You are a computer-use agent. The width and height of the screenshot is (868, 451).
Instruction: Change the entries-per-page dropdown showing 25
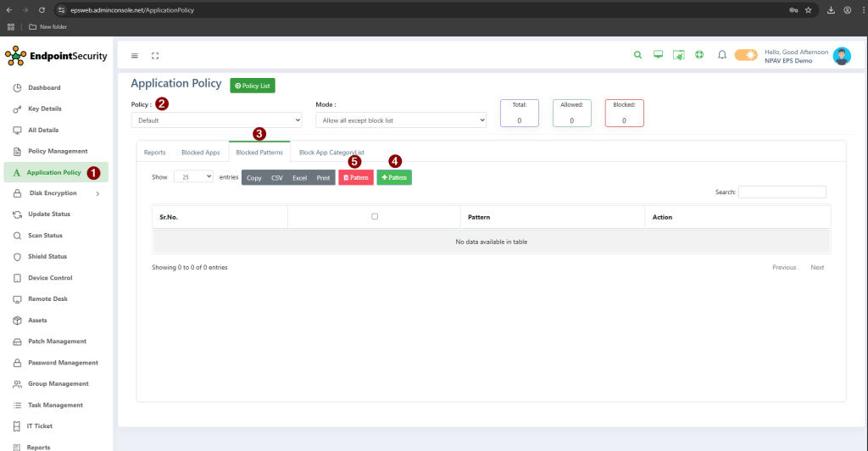point(193,177)
